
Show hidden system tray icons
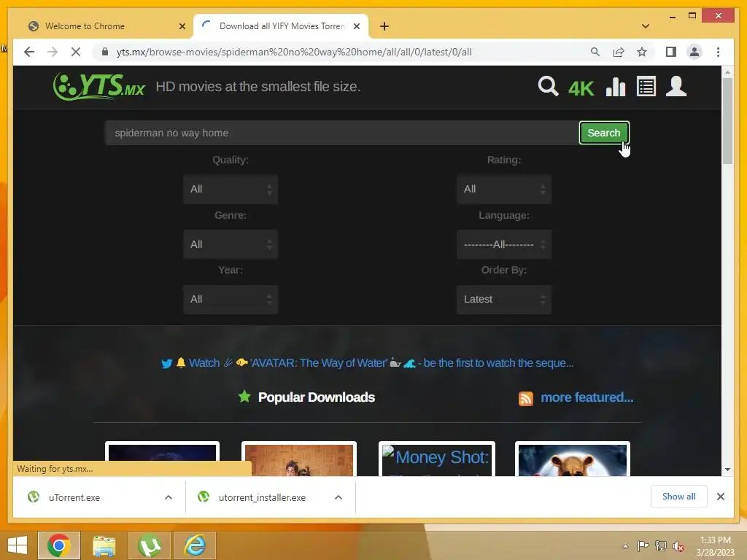pos(625,546)
